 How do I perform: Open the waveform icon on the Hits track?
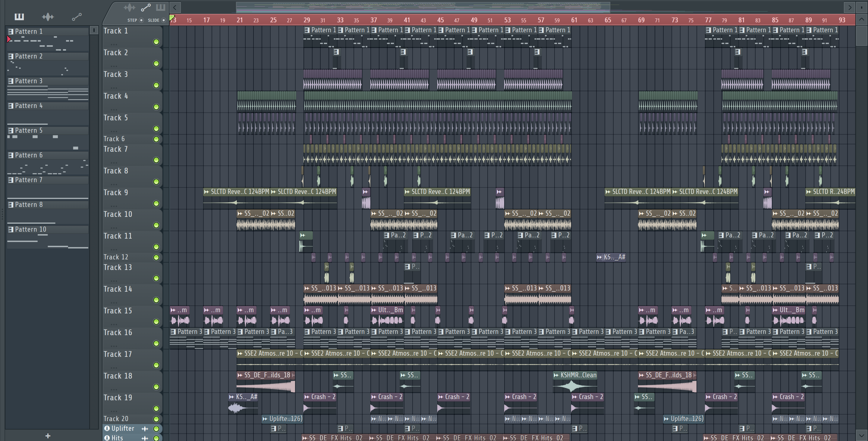(145, 438)
